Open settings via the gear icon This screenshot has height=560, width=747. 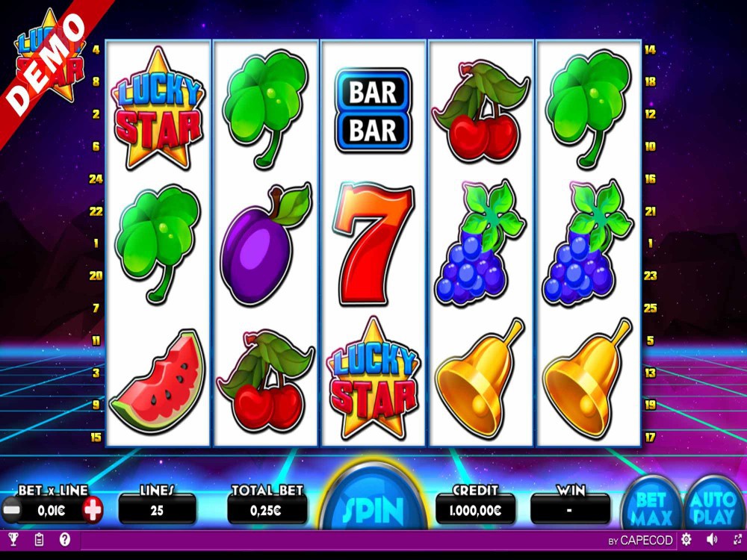click(686, 540)
